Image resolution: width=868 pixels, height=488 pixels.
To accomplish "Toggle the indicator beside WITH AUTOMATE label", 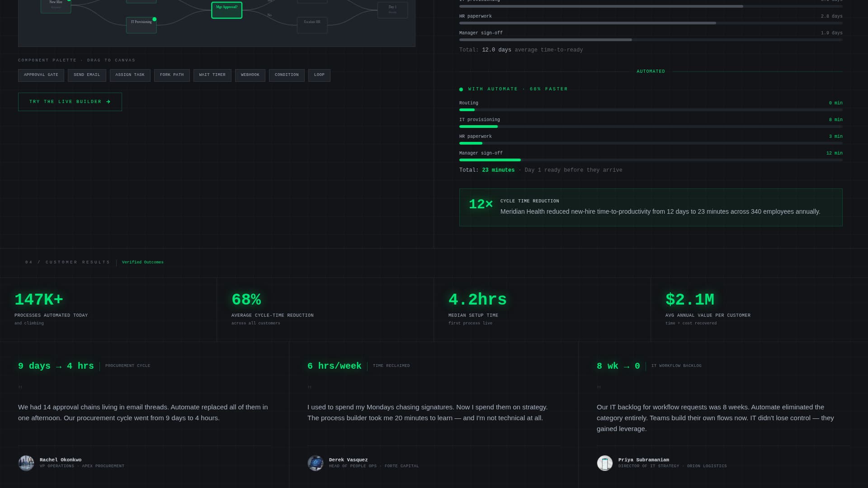I will point(461,89).
